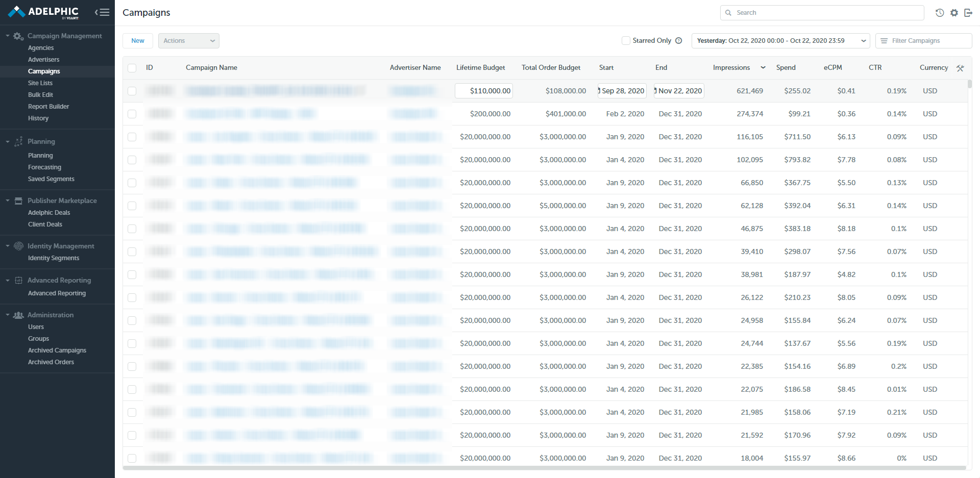
Task: Toggle the select-all campaigns checkbox
Action: pyautogui.click(x=132, y=68)
